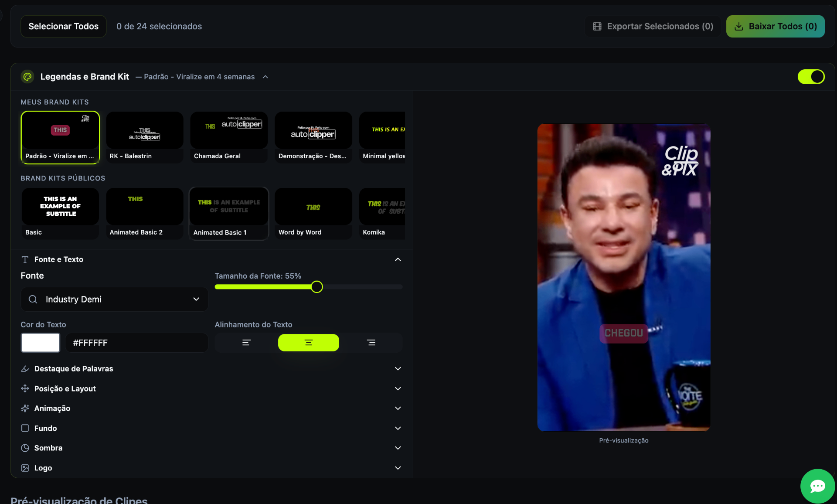Toggle the Legendas e Brand Kit switch
This screenshot has width=837, height=504.
811,77
